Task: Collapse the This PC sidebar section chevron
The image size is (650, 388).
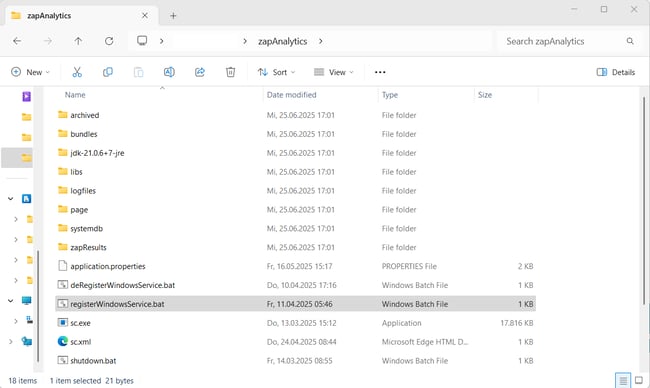Action: (x=11, y=301)
